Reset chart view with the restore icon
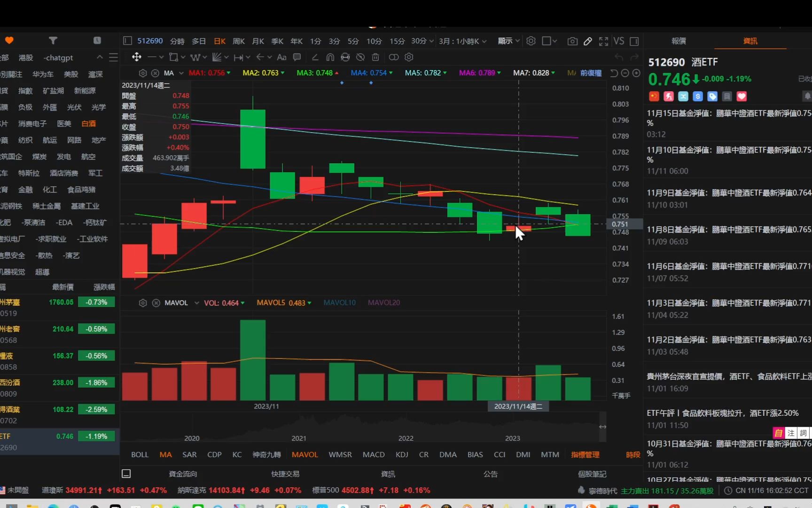The height and width of the screenshot is (508, 812). pos(614,73)
